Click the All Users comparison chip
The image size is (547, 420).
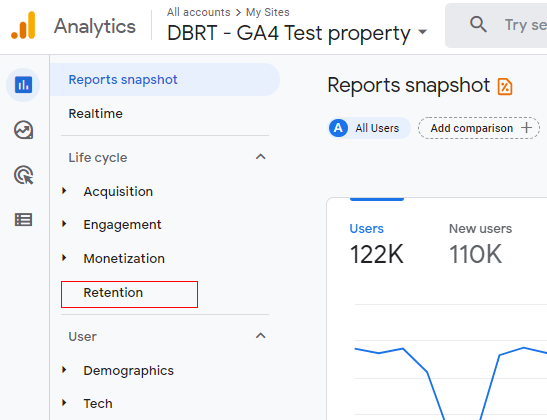369,128
